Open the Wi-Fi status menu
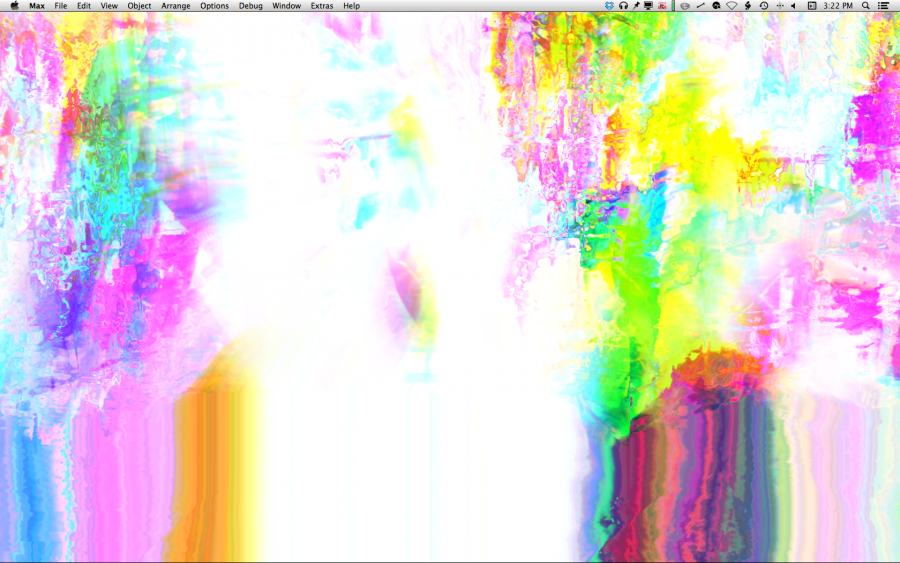The width and height of the screenshot is (900, 563). tap(732, 6)
